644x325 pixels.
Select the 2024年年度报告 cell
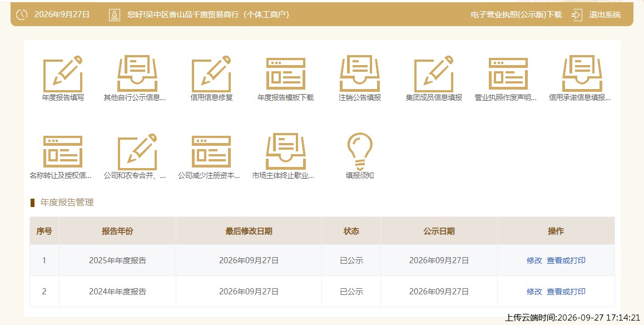[x=117, y=292]
